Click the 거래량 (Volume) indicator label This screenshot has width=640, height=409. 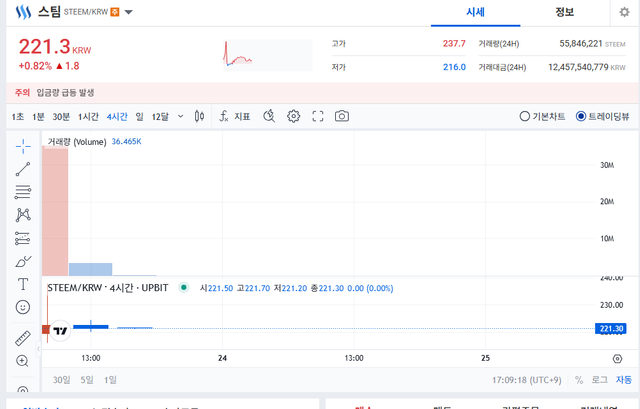pos(77,142)
